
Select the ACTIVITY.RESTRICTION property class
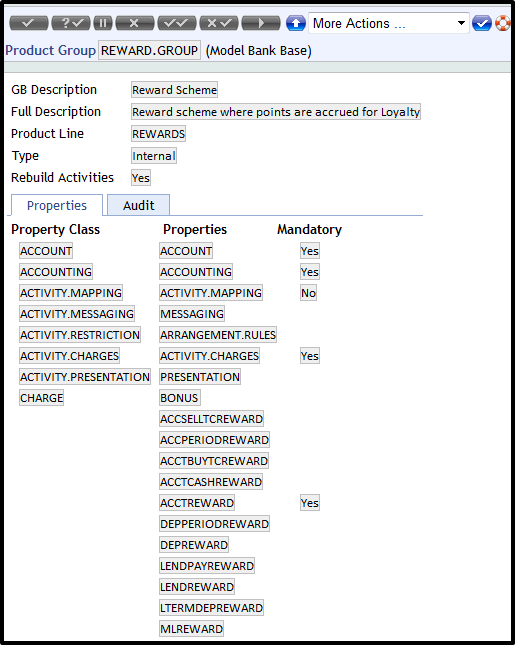tap(80, 335)
